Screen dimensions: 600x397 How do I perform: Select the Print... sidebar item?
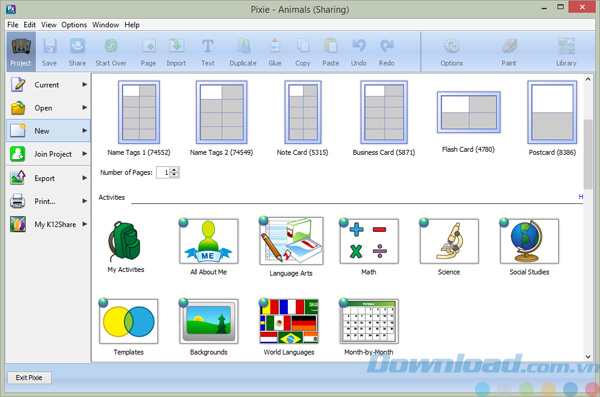pos(48,201)
